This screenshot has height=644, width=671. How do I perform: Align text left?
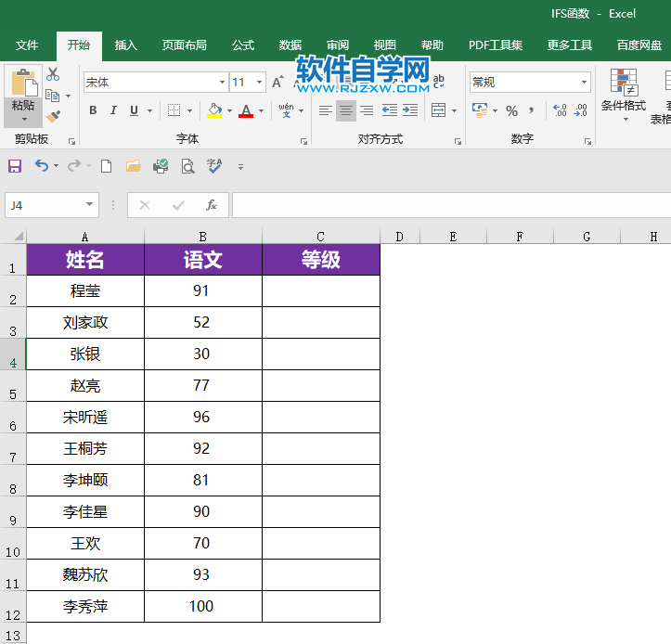(x=326, y=110)
